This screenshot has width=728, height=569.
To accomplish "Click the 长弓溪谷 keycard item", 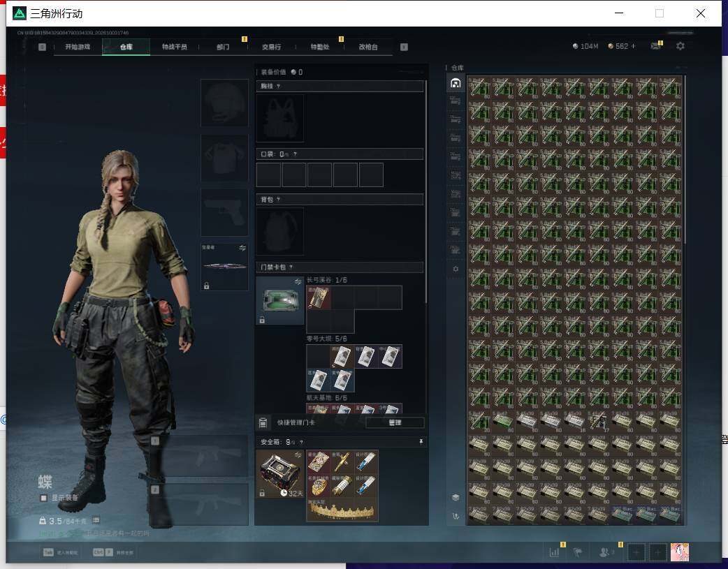I will point(319,297).
